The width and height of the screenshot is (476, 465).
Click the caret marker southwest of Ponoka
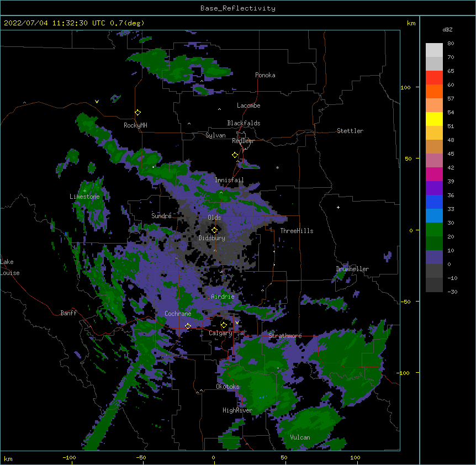pyautogui.click(x=202, y=81)
